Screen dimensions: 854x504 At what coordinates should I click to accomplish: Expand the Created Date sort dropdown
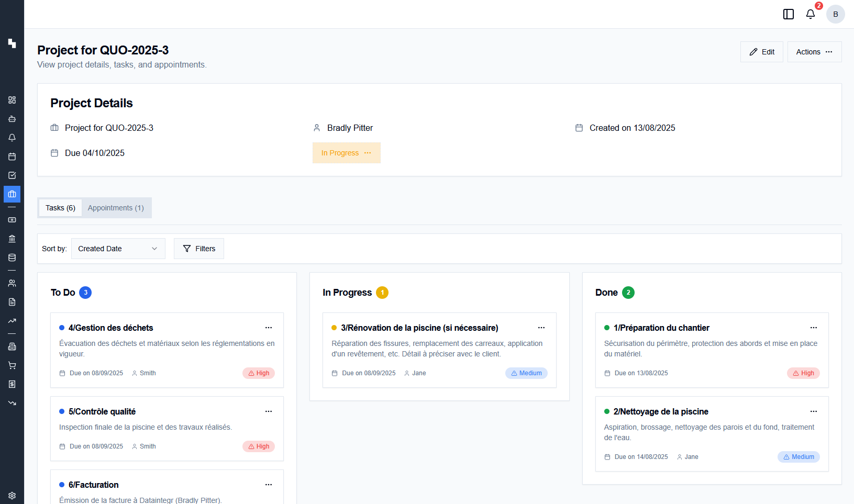(x=118, y=249)
